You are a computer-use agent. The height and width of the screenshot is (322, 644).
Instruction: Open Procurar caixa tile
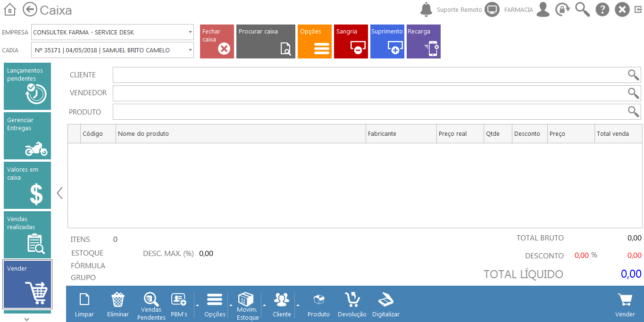coord(266,41)
